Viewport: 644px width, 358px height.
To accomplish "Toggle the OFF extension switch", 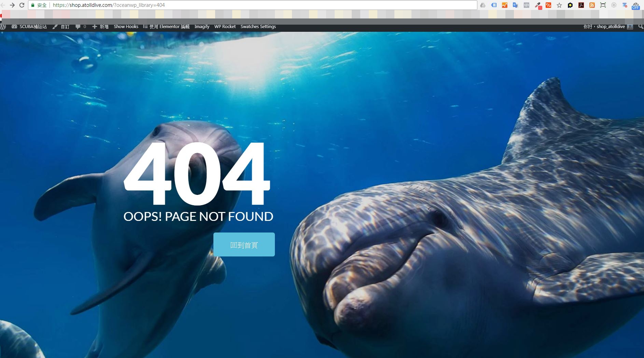I will pyautogui.click(x=636, y=6).
